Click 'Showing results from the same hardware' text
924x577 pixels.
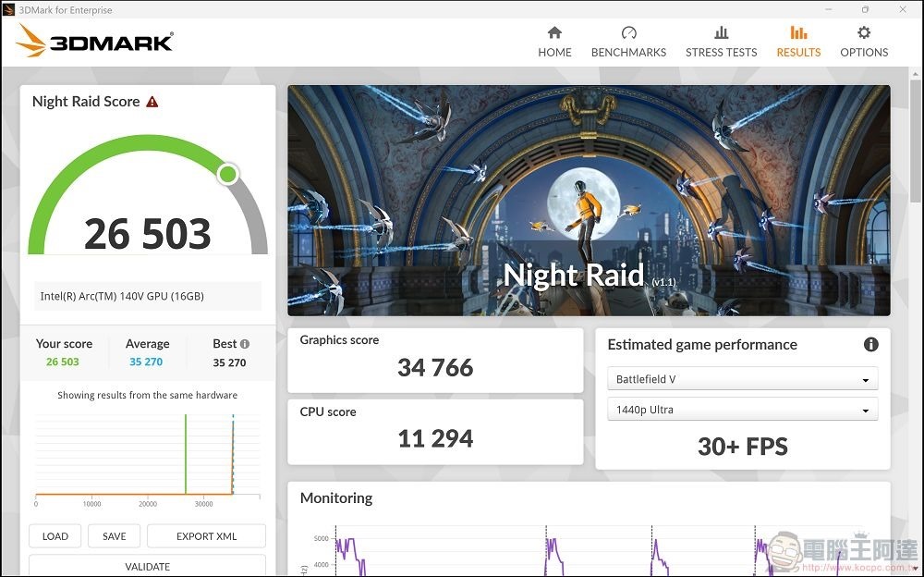147,395
